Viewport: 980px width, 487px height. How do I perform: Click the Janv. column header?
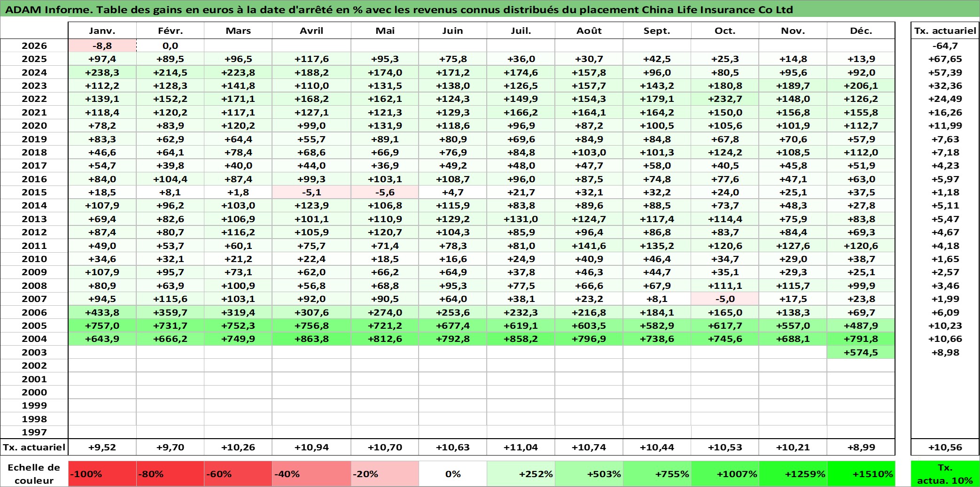tap(102, 31)
